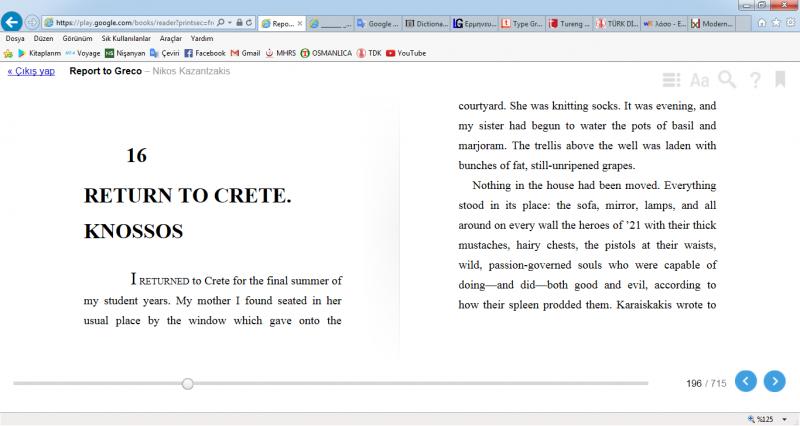Open the OSMANLICA bookmark

click(327, 53)
